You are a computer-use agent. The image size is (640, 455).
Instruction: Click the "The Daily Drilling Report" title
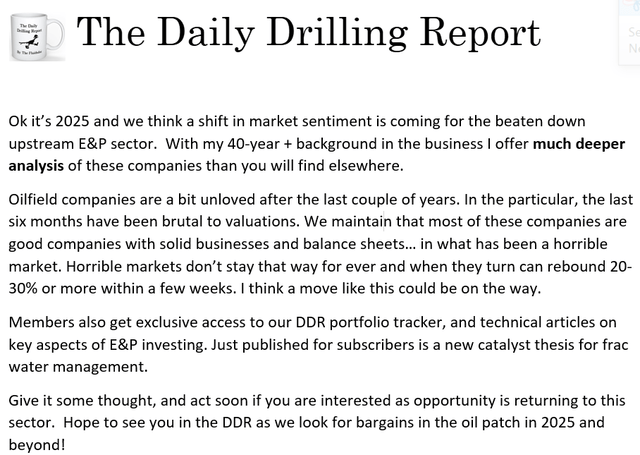pos(308,32)
